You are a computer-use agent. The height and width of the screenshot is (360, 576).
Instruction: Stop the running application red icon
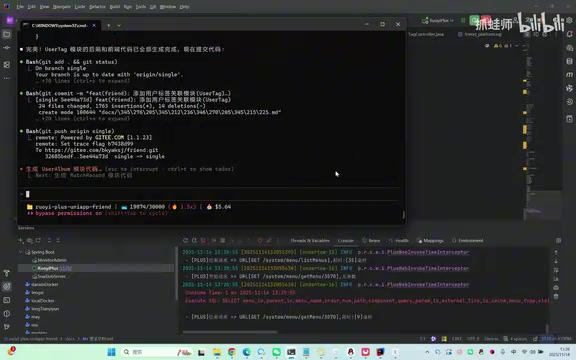point(203,240)
